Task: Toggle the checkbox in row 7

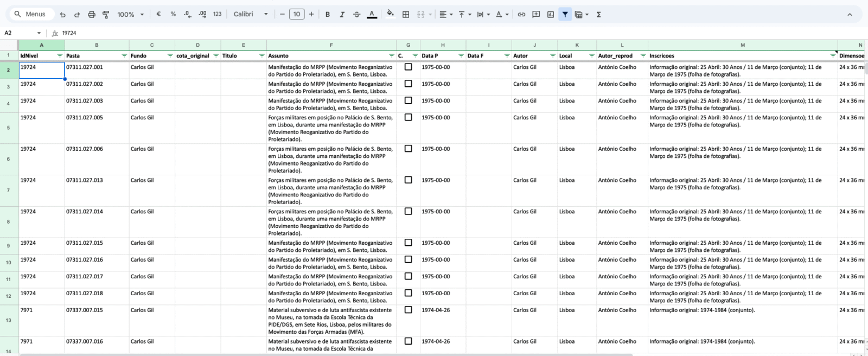Action: point(409,180)
